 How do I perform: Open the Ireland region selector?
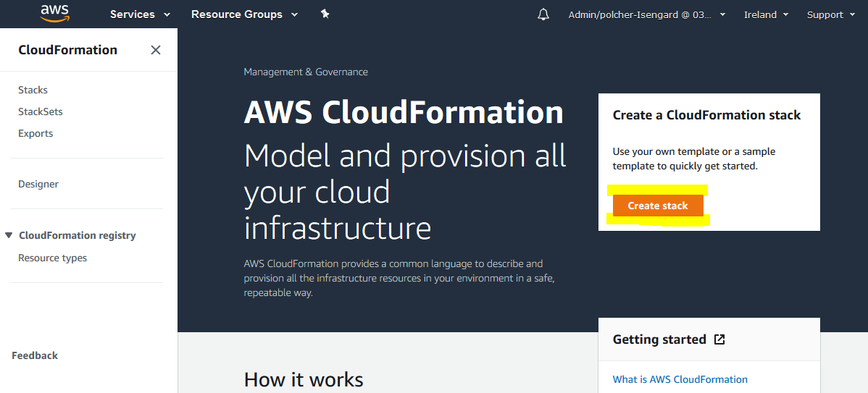(x=766, y=15)
